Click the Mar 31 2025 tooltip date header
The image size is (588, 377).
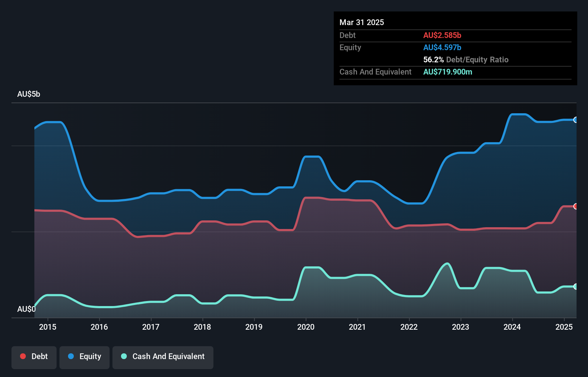pos(362,22)
